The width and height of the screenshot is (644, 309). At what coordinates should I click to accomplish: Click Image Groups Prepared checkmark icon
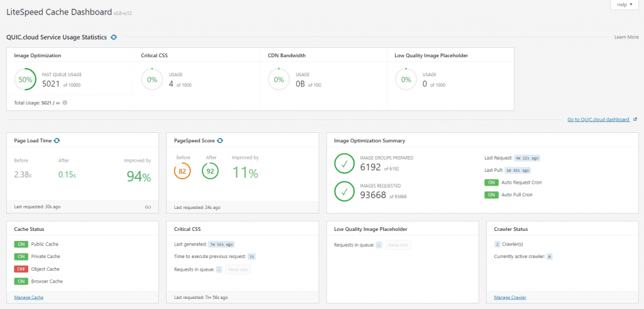[x=343, y=164]
